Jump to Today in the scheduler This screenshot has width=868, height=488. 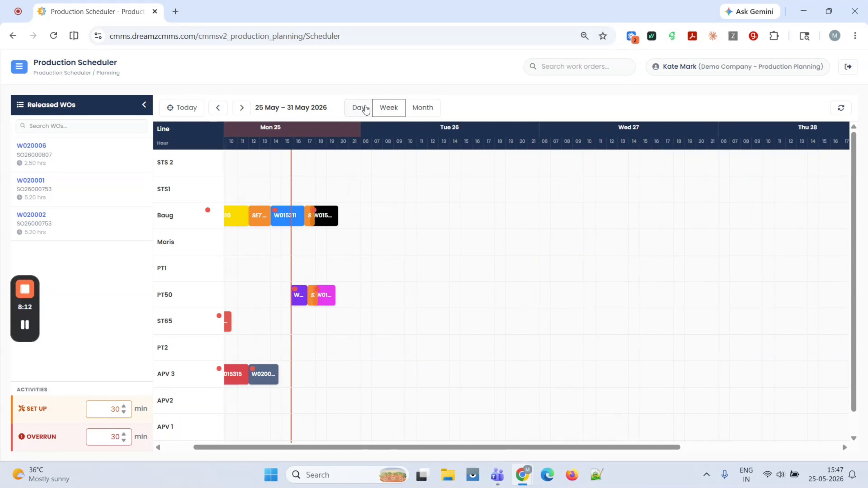point(182,108)
